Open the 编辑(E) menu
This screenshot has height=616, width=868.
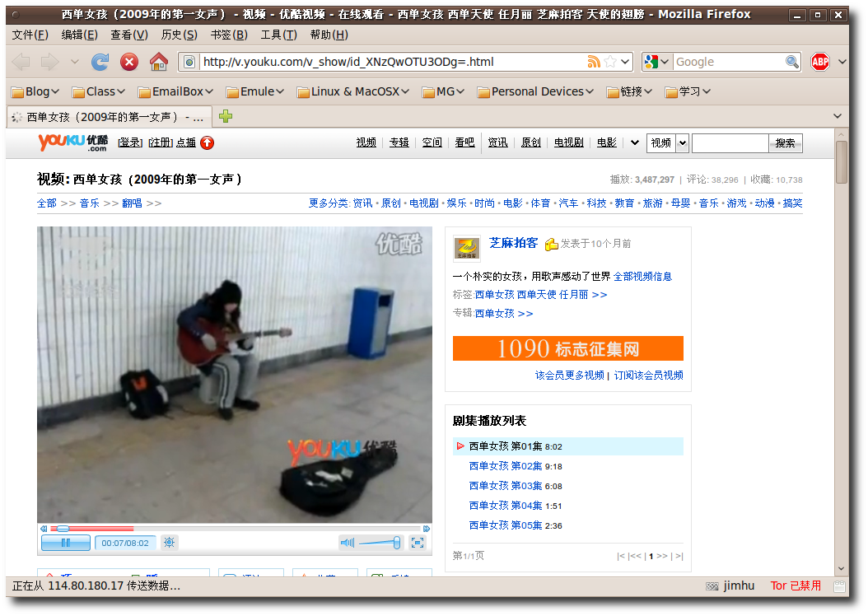pyautogui.click(x=79, y=35)
